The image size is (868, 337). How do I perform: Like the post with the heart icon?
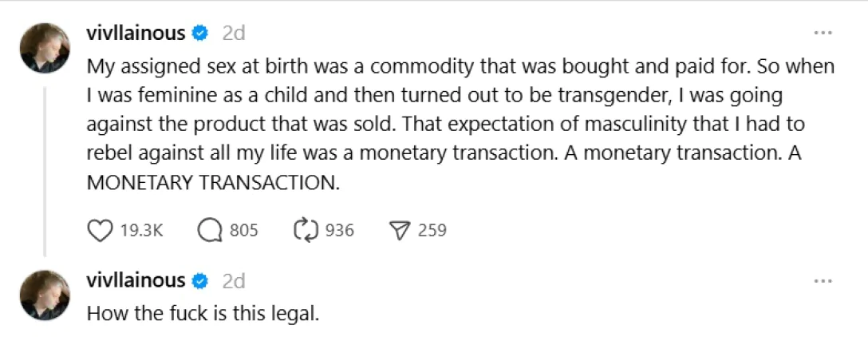pos(100,231)
